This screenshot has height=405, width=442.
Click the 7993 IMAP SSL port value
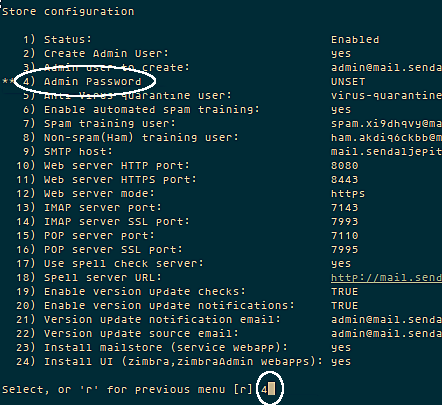point(344,221)
